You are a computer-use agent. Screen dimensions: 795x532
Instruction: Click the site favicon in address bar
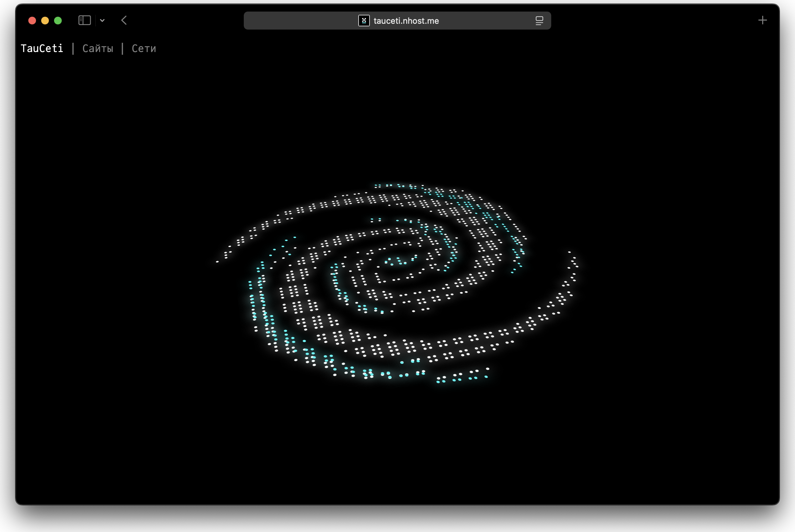click(x=364, y=21)
